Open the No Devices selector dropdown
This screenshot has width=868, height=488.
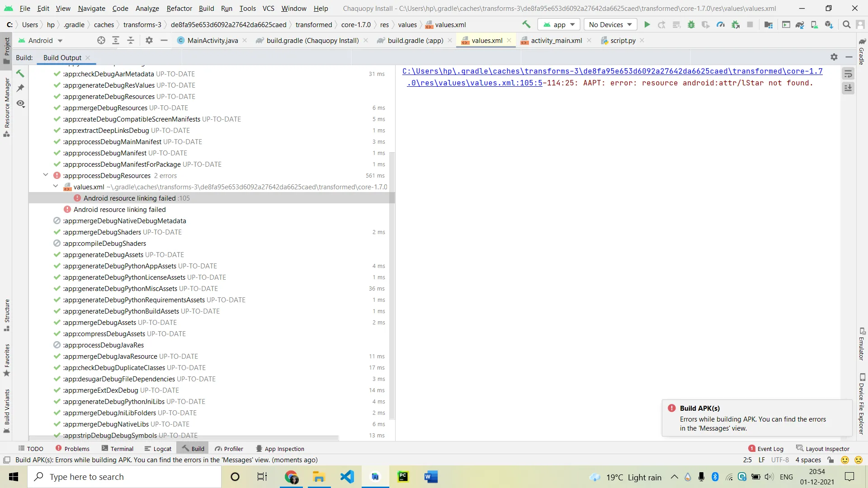[610, 25]
